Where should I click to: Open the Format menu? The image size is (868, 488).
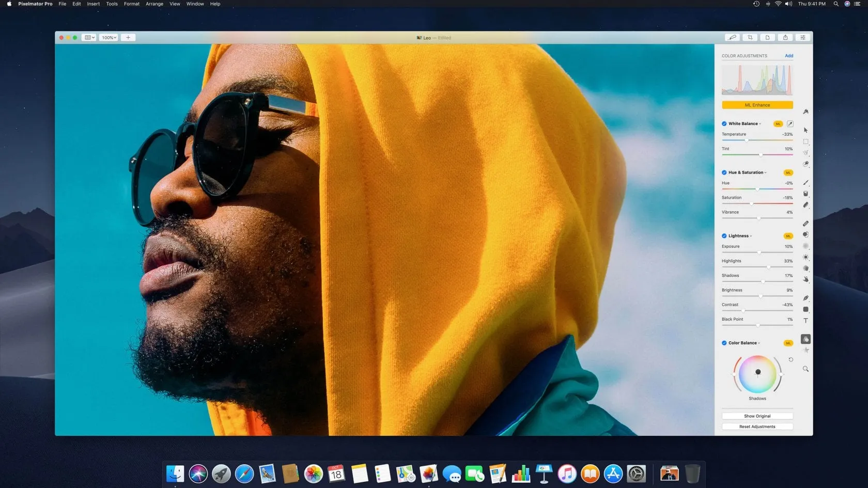point(131,4)
